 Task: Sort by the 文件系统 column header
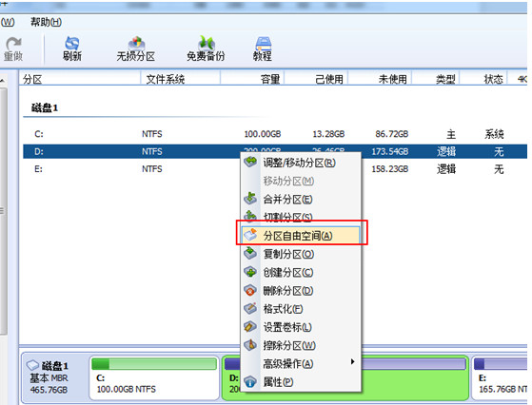click(166, 79)
